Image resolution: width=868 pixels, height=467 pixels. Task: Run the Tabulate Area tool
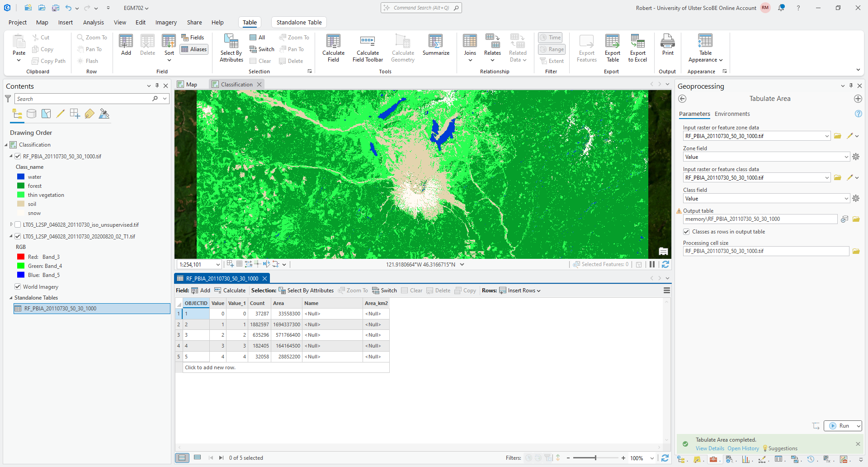click(840, 426)
